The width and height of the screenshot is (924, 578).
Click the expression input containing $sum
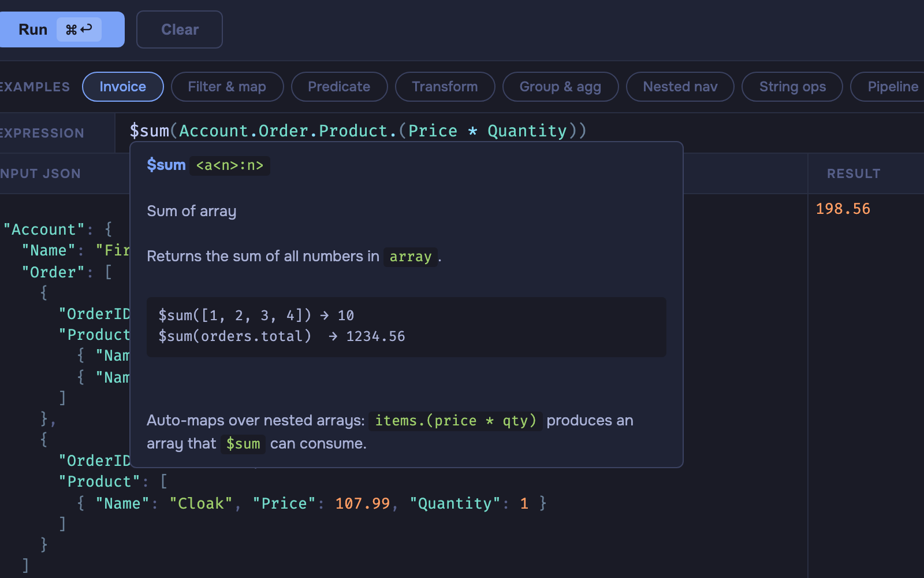point(358,131)
